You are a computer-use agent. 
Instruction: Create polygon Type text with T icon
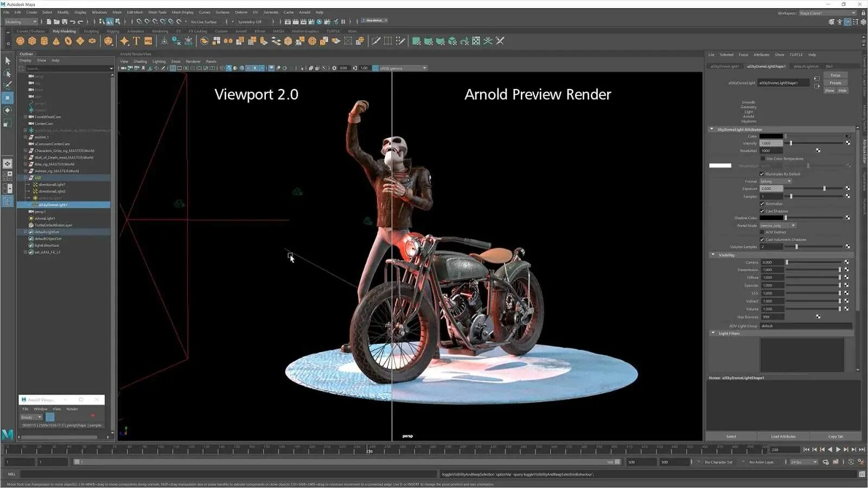tap(136, 41)
